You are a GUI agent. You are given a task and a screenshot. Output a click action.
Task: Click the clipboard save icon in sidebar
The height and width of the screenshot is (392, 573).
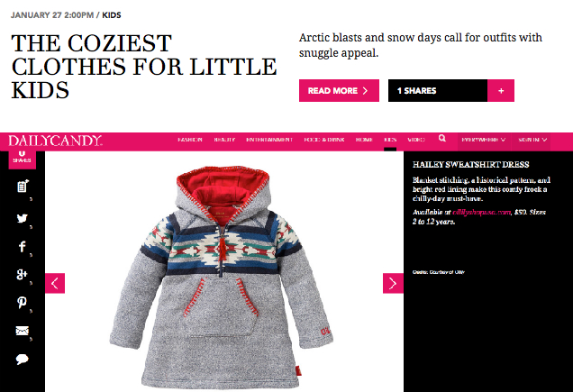23,187
